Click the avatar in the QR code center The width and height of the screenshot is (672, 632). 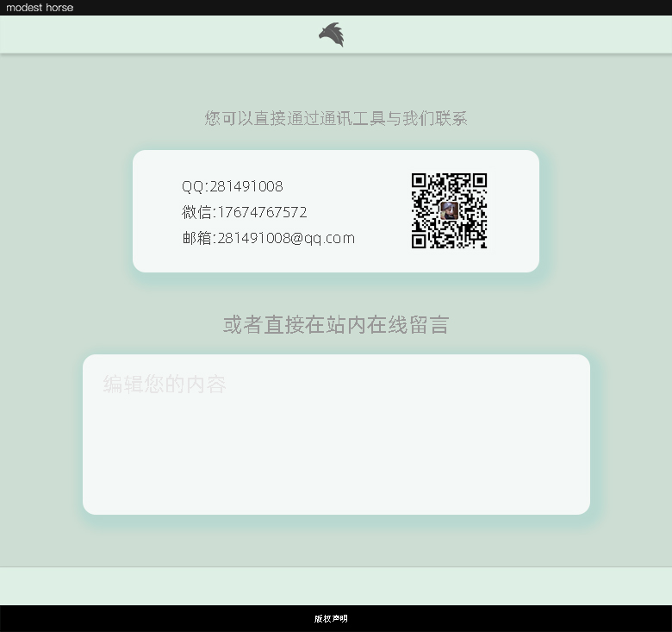click(x=449, y=211)
